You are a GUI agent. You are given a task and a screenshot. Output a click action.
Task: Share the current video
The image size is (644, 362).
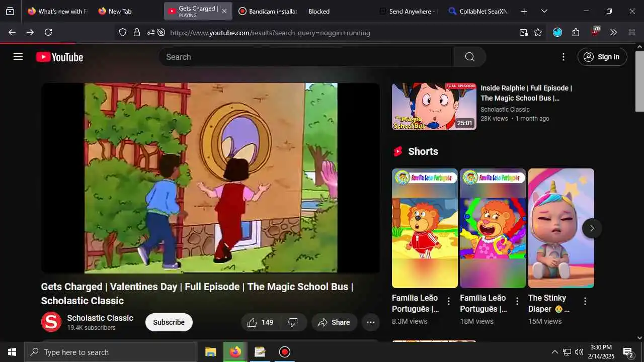tap(334, 322)
